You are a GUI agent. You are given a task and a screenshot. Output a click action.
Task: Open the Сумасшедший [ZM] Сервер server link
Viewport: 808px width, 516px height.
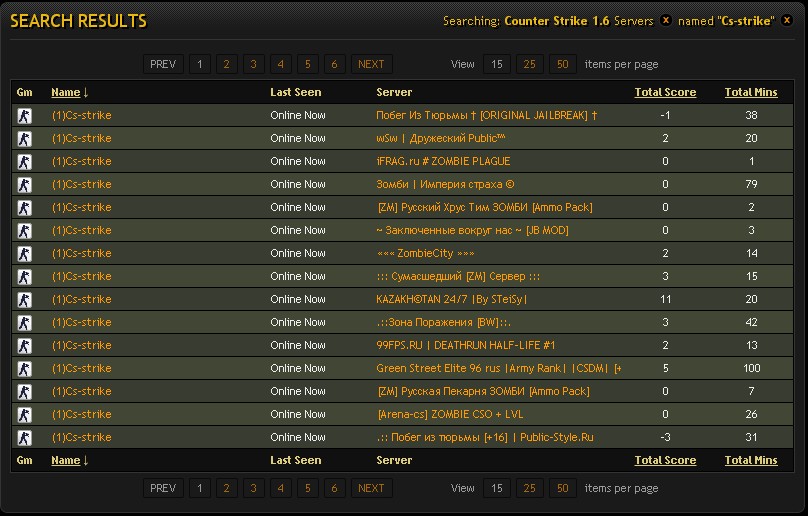458,277
